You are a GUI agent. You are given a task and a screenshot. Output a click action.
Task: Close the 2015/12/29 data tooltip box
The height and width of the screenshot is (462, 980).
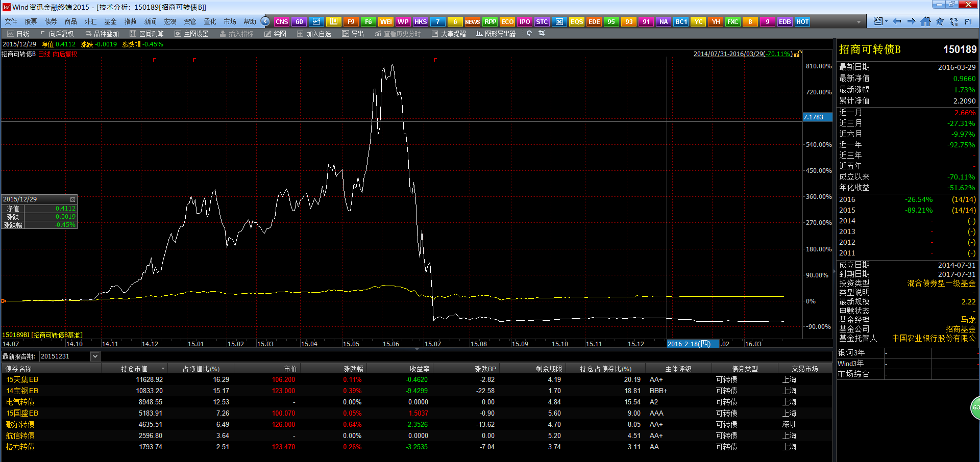click(72, 199)
